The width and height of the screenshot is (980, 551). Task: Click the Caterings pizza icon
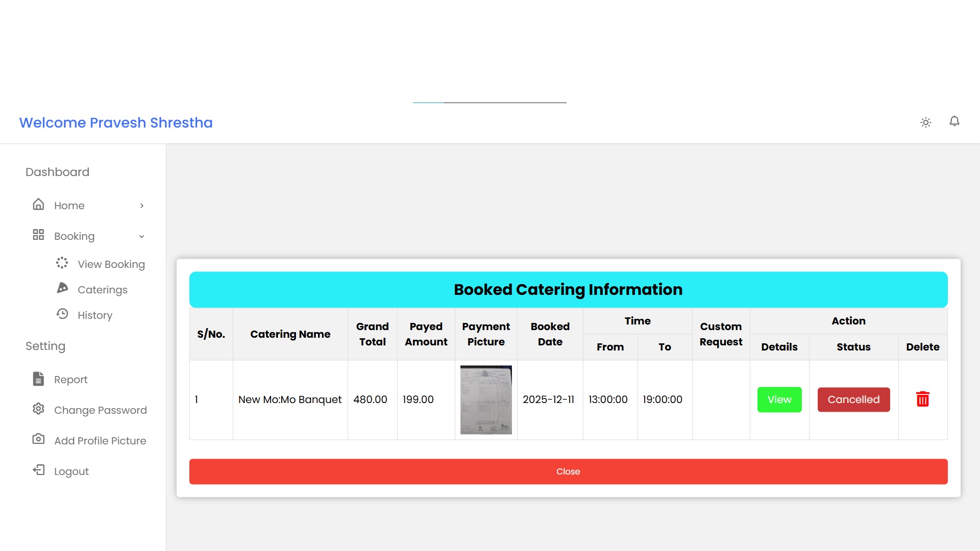(x=62, y=288)
